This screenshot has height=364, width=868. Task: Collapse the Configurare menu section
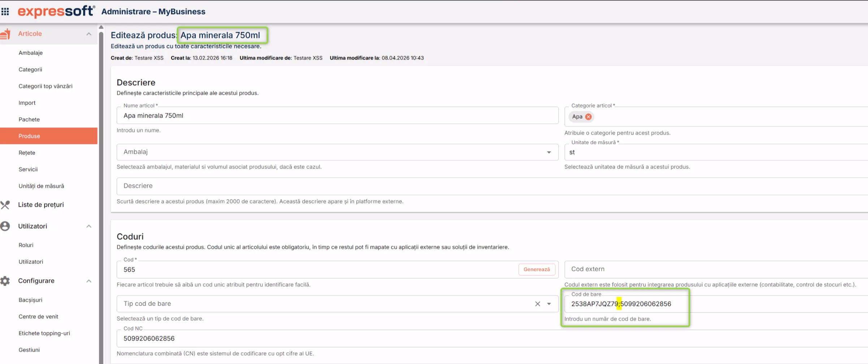point(89,281)
